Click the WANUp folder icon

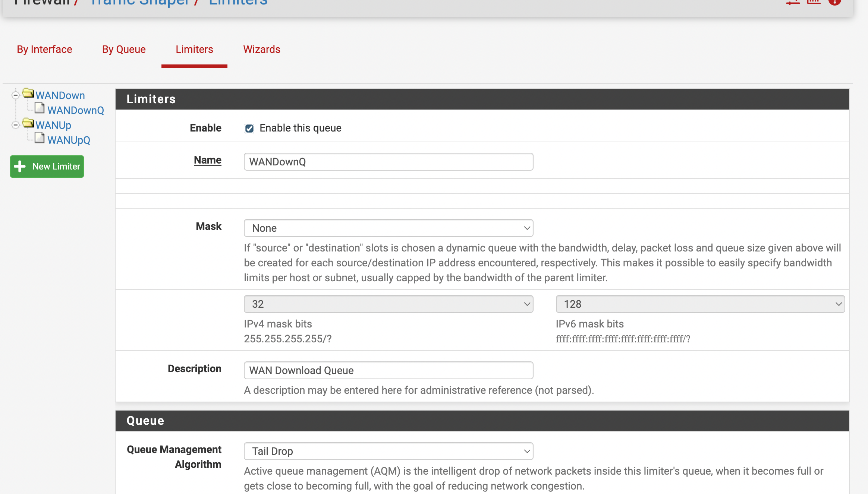tap(28, 123)
